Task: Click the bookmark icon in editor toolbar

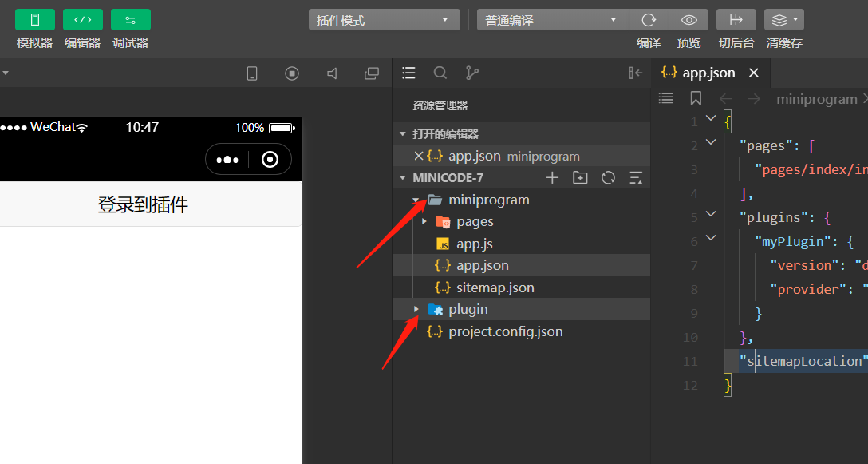Action: [x=696, y=99]
